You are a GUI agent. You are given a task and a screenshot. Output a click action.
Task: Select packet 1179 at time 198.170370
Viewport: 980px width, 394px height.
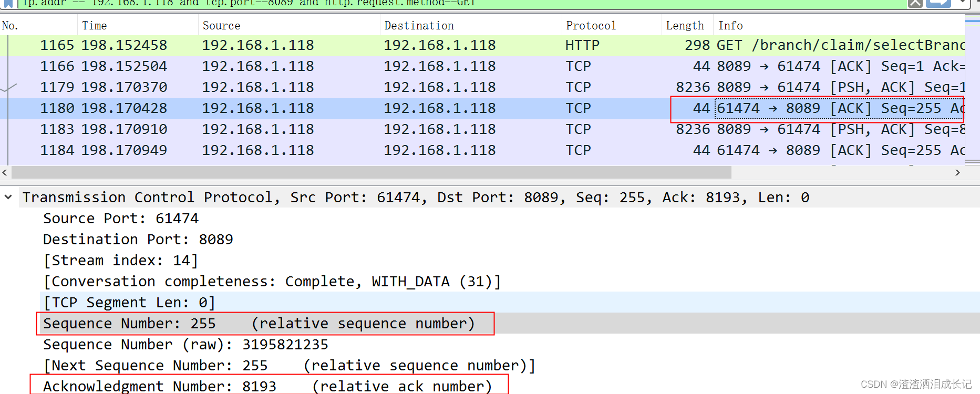click(482, 88)
